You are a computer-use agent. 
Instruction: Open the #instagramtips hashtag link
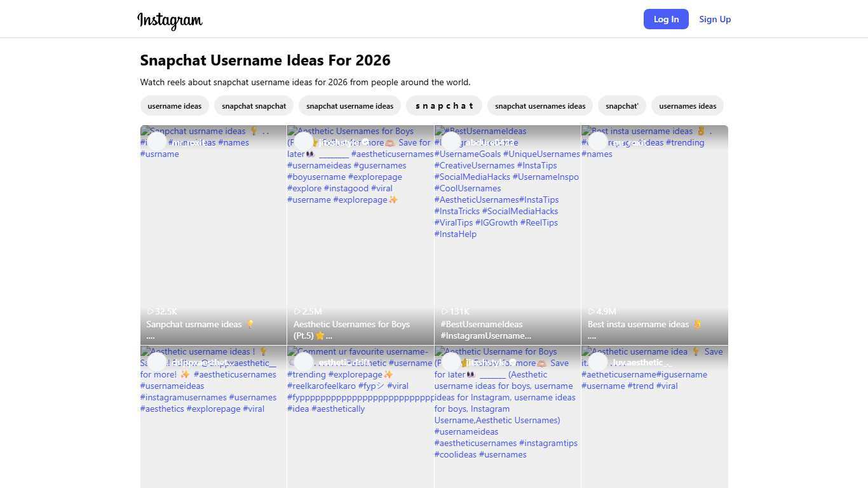[548, 444]
